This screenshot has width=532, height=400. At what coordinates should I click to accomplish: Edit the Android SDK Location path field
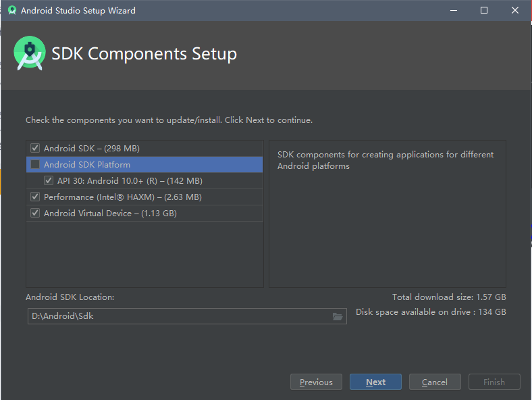click(187, 316)
